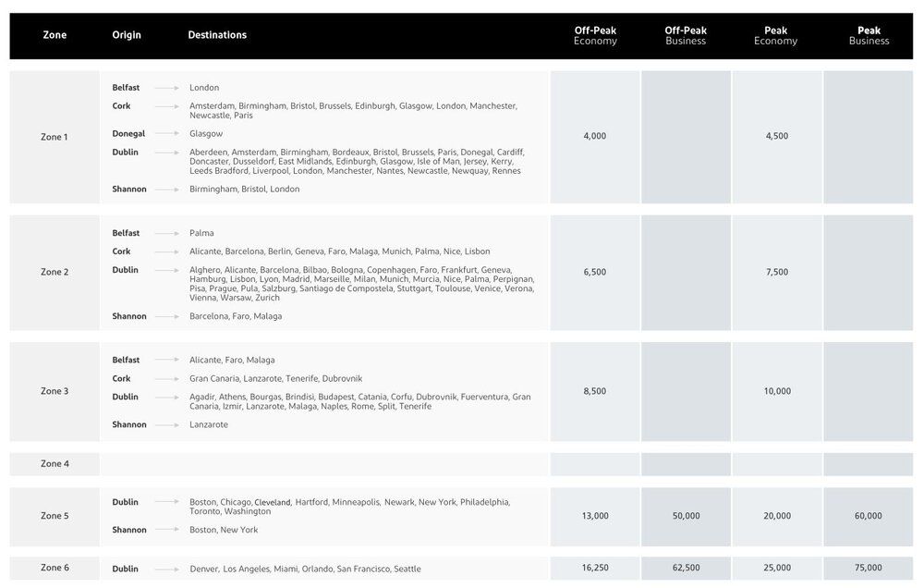The width and height of the screenshot is (924, 588).
Task: Click the arrow beside Shannon in Zone 3
Action: (166, 425)
